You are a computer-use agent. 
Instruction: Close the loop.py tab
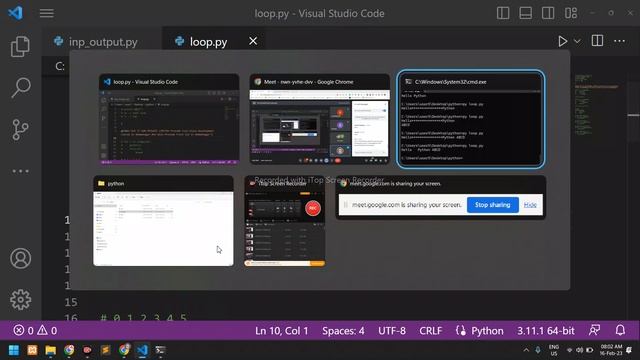(x=253, y=41)
